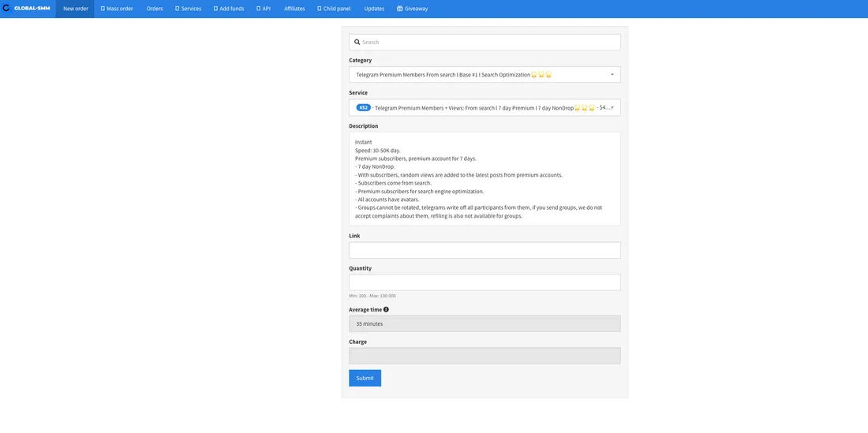Click the 'Link' label

(355, 236)
